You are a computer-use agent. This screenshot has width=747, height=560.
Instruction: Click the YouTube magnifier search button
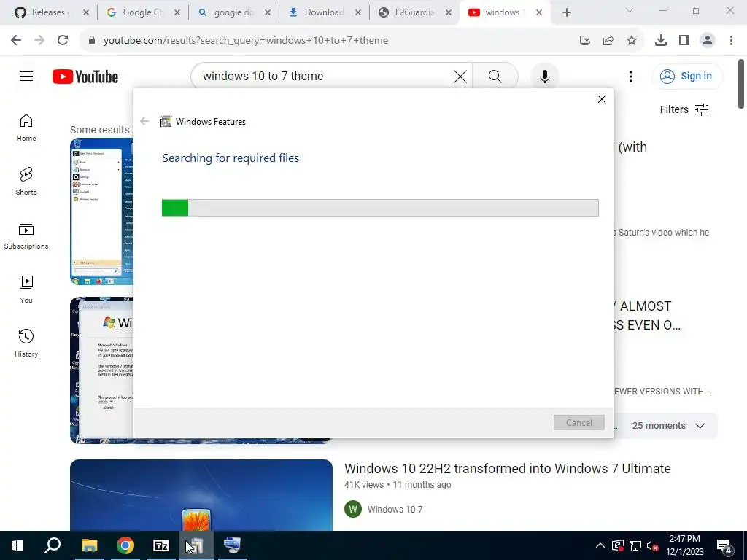point(495,76)
